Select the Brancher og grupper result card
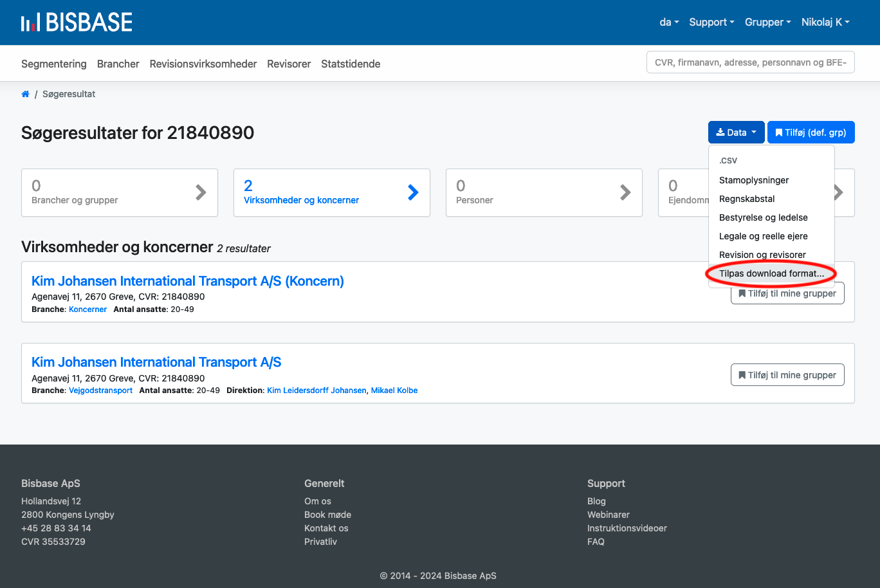This screenshot has width=880, height=588. point(120,192)
